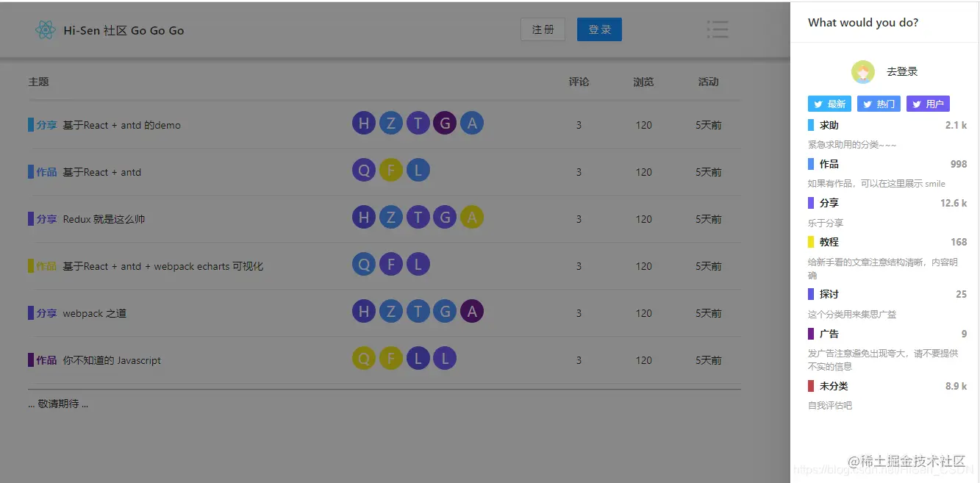Image resolution: width=980 pixels, height=483 pixels.
Task: Open topic 基于React + antd + webpack echarts 可视化
Action: (162, 266)
